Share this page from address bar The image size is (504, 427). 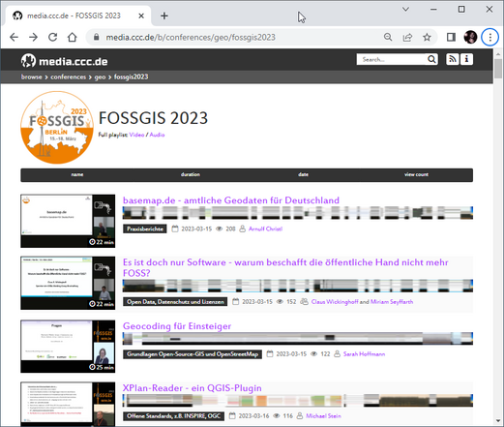click(x=407, y=37)
